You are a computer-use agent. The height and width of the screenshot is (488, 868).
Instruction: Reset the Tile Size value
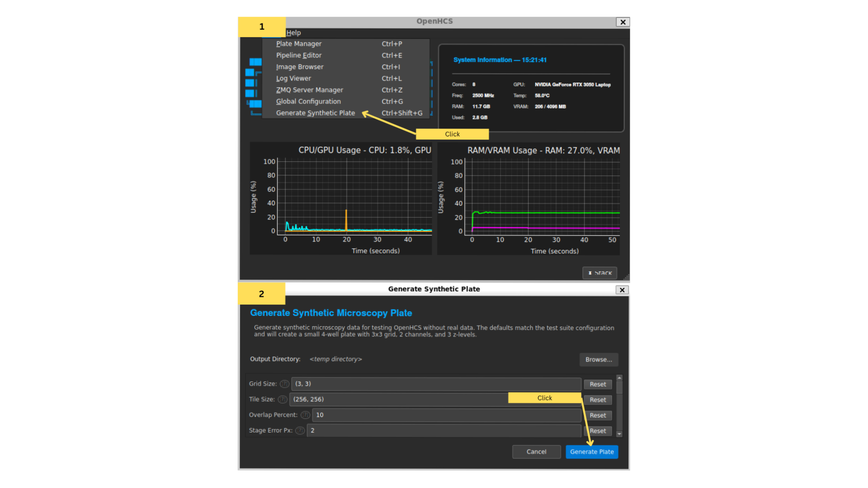tap(598, 400)
